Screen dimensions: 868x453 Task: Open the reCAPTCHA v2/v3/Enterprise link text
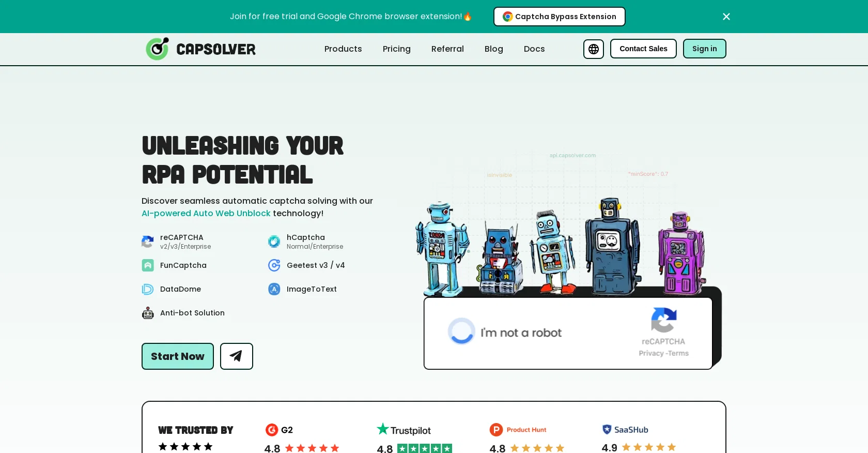click(185, 241)
